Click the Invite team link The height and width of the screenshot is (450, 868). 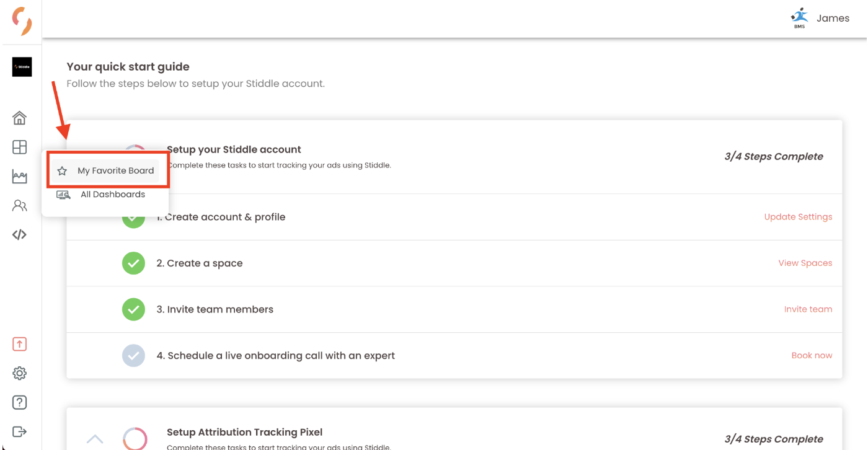point(808,309)
